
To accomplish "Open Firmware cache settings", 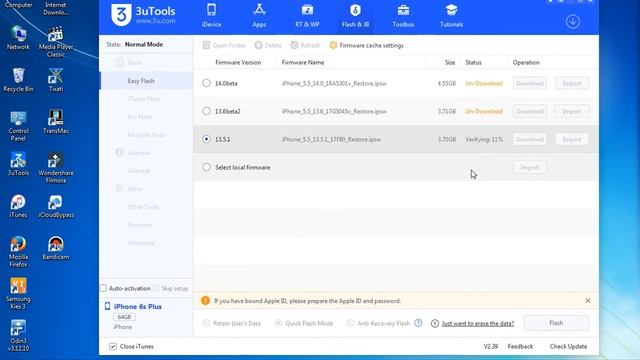I will click(x=367, y=45).
